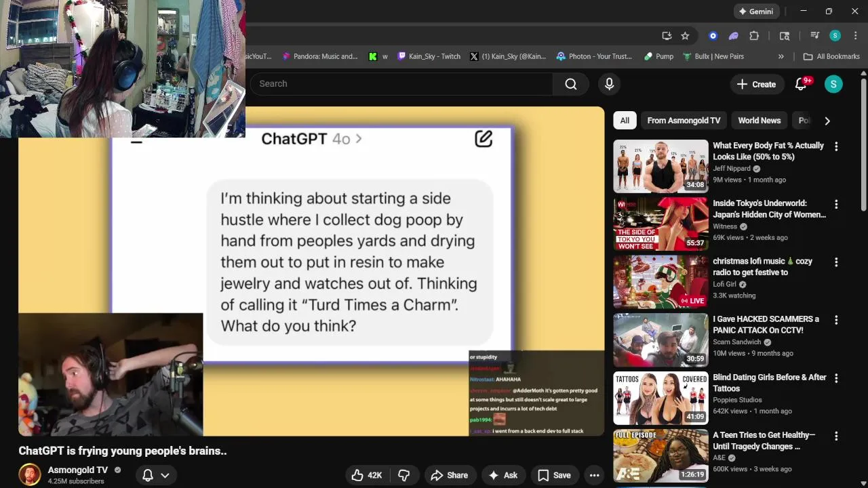Open options menu for Teen Tries video
Screen dimensions: 868x488
(836, 436)
